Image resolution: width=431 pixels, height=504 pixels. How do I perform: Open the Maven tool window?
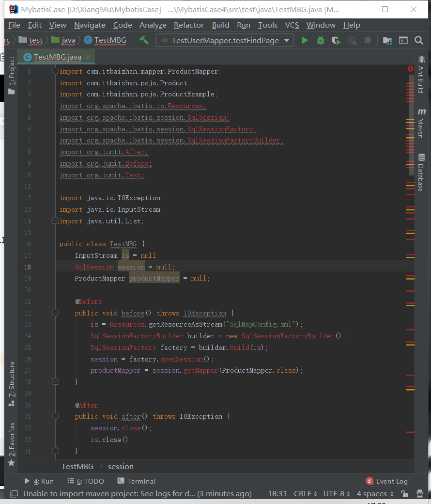point(421,124)
